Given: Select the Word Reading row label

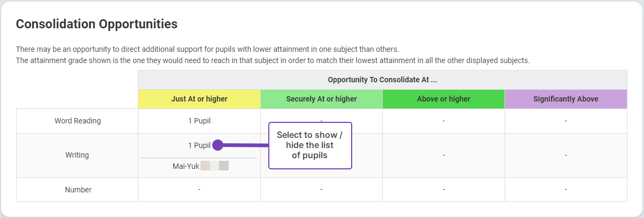Looking at the screenshot, I should 77,121.
